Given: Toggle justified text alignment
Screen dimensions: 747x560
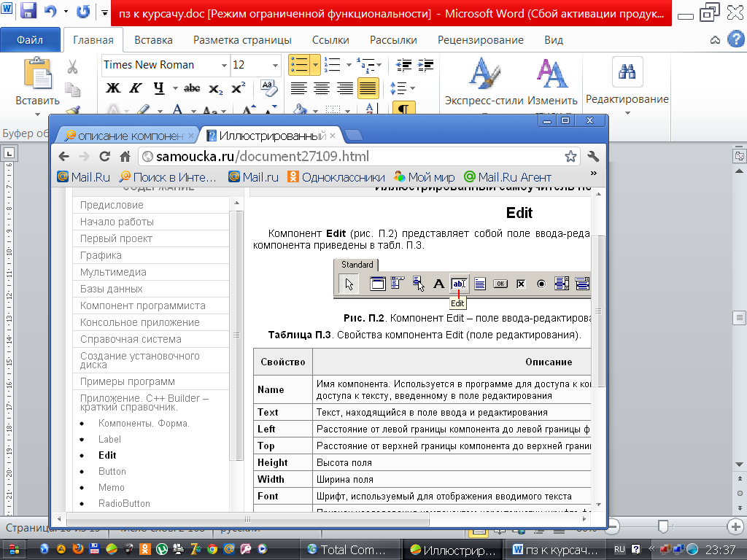Looking at the screenshot, I should 368,88.
